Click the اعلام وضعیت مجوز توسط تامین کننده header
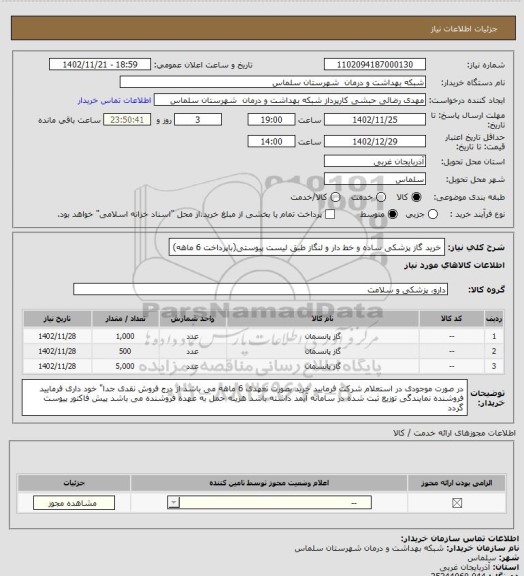The image size is (524, 576). (x=269, y=483)
